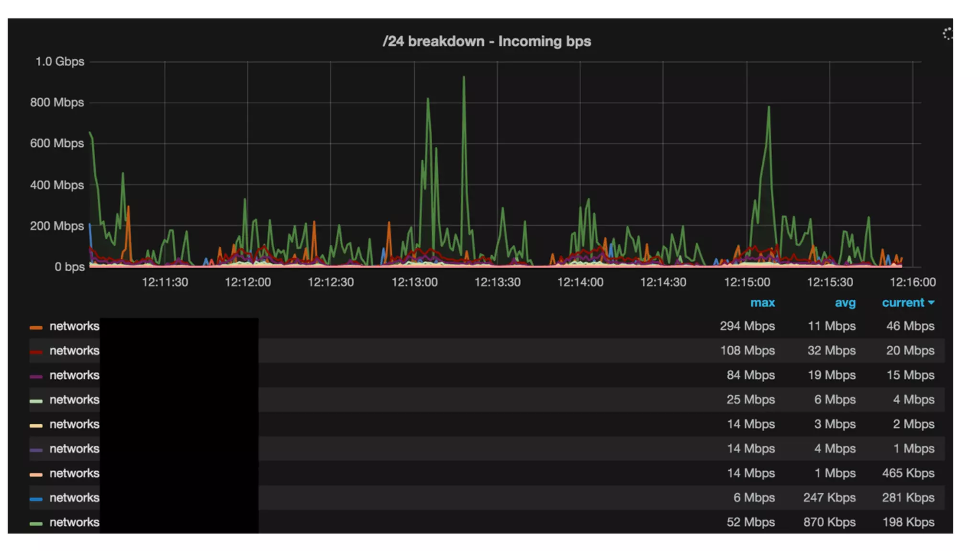Click purple swatch of 84 Mbps series

pos(36,376)
